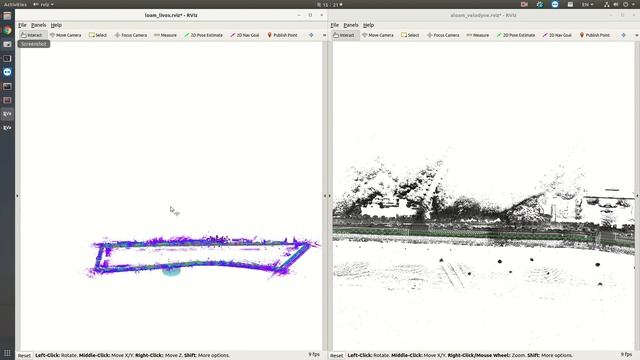Expand right side panel handle of aloam_velodyne window

coord(638,196)
